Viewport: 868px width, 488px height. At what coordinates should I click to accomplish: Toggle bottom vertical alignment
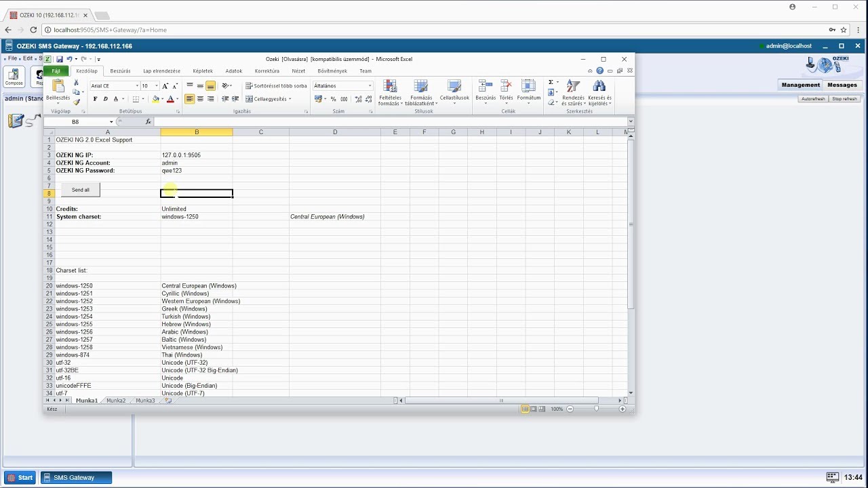tap(210, 86)
